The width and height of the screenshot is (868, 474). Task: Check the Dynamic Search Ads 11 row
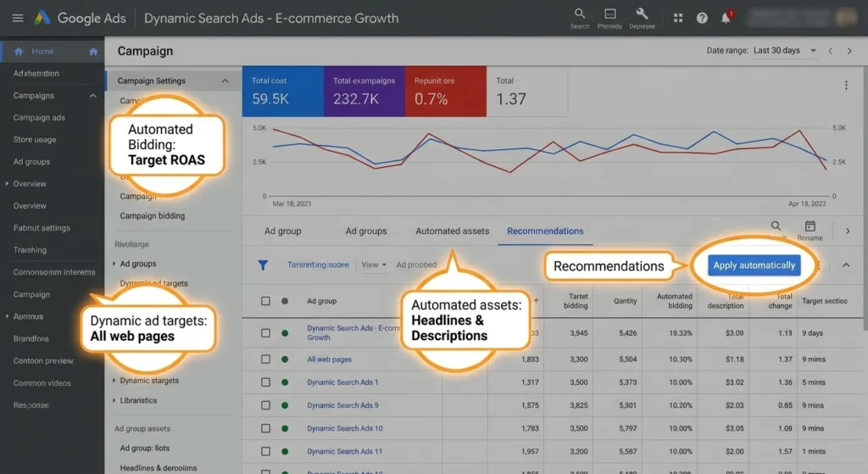pyautogui.click(x=265, y=451)
